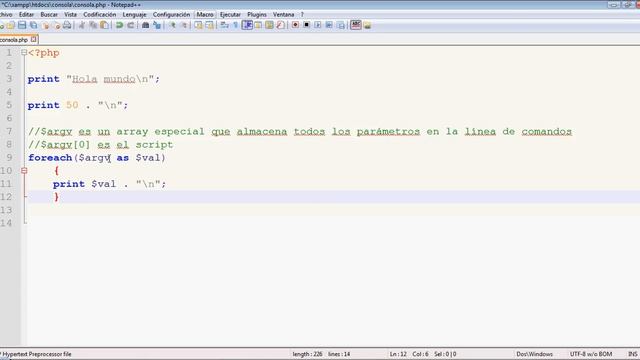640x360 pixels.
Task: Collapse the PHP block on line 1
Action: point(24,53)
